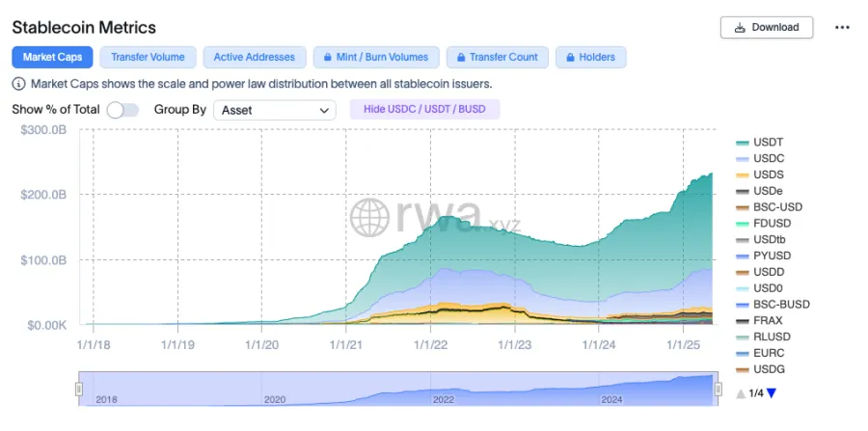Viewport: 868px width, 431px height.
Task: Click the RLUSD legend entry
Action: [x=763, y=337]
